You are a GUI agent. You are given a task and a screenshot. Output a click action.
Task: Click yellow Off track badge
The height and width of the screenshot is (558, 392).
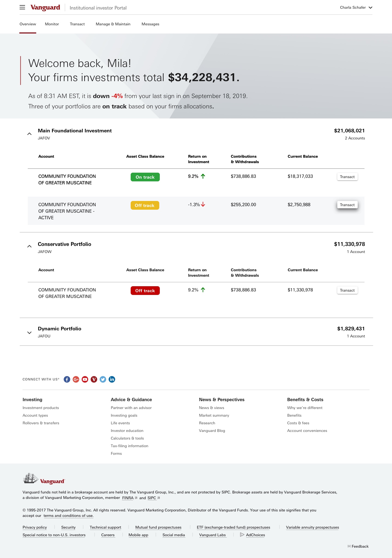pyautogui.click(x=145, y=205)
